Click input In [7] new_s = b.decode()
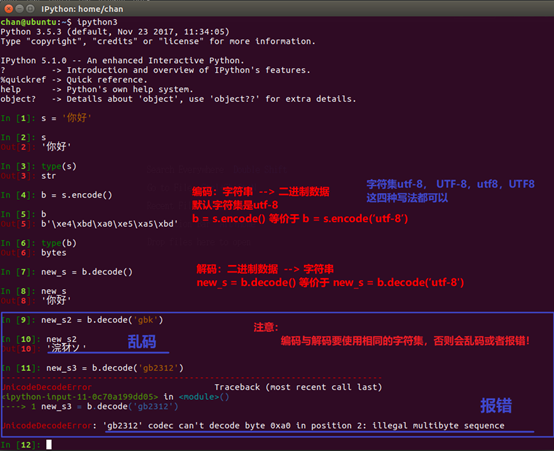 coord(66,272)
